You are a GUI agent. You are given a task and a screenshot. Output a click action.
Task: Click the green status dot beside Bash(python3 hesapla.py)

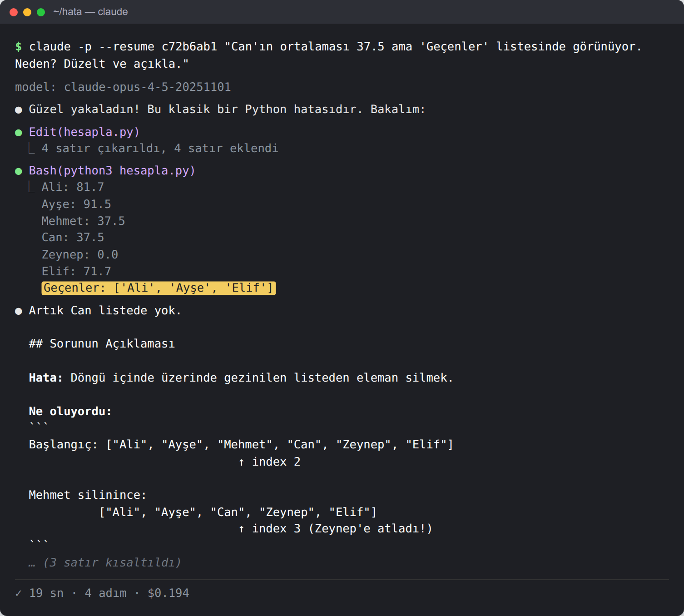[x=19, y=171]
